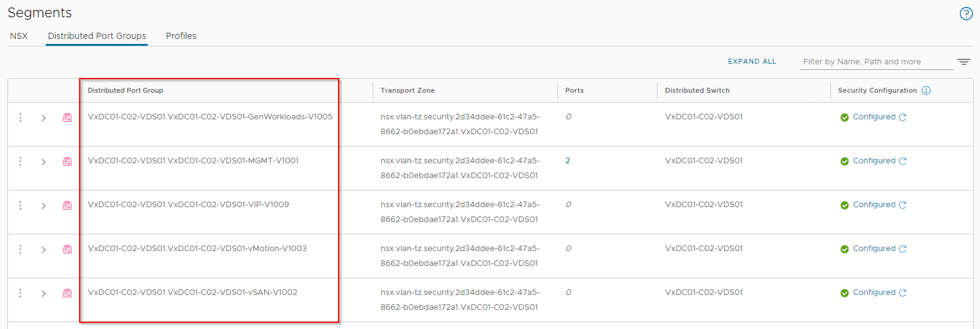This screenshot has height=329, width=980.
Task: Click port group icon for vMotion-V1003
Action: [x=67, y=249]
